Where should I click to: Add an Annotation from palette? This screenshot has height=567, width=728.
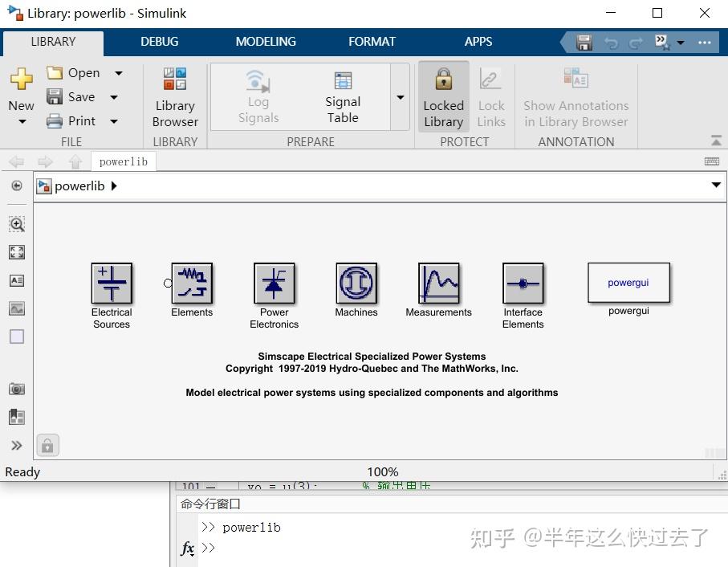point(17,280)
